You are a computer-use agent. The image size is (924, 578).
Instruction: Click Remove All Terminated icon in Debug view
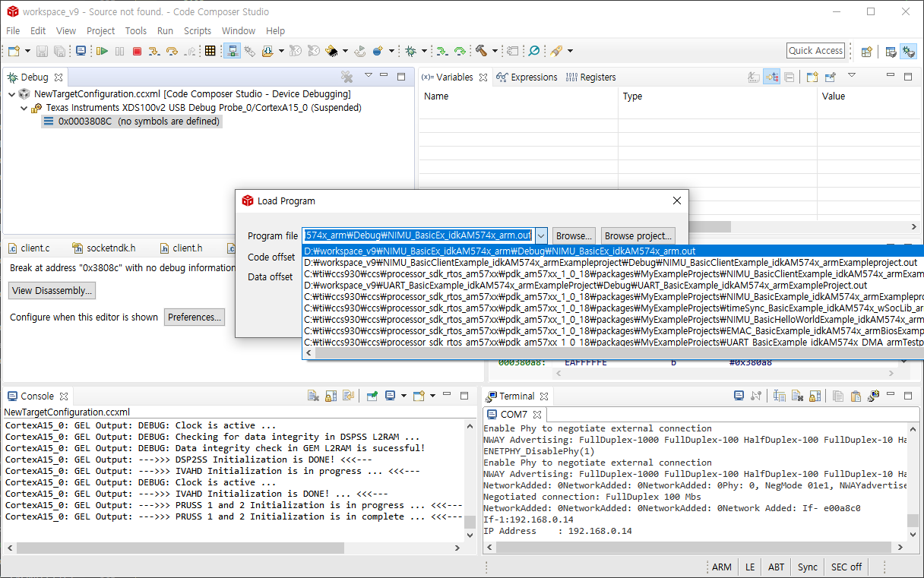click(x=346, y=77)
